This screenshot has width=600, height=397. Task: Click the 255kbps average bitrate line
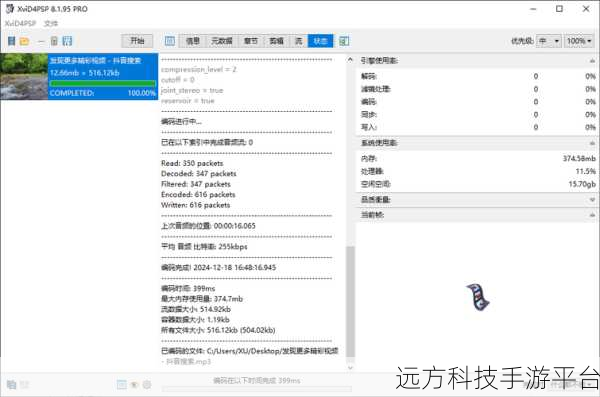pyautogui.click(x=204, y=247)
